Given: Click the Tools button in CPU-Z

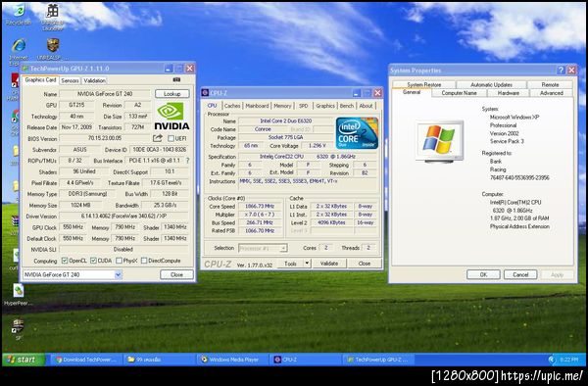Looking at the screenshot, I should pos(290,264).
